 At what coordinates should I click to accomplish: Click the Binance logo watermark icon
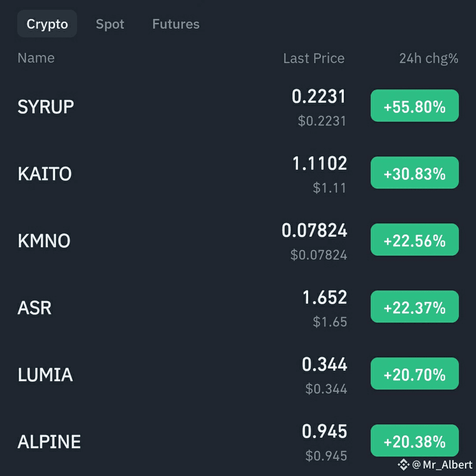[404, 465]
